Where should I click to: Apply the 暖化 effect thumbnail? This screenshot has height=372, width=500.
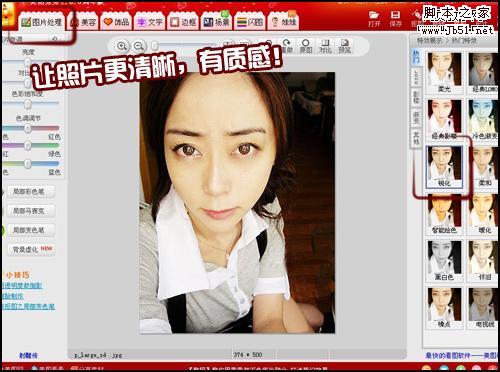[x=483, y=214]
